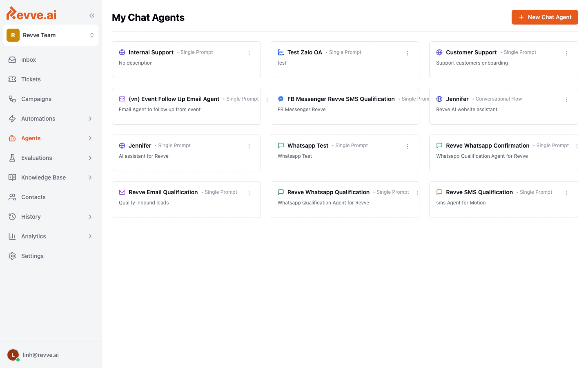Image resolution: width=588 pixels, height=368 pixels.
Task: Open the Revve Team workspace switcher
Action: [x=51, y=35]
